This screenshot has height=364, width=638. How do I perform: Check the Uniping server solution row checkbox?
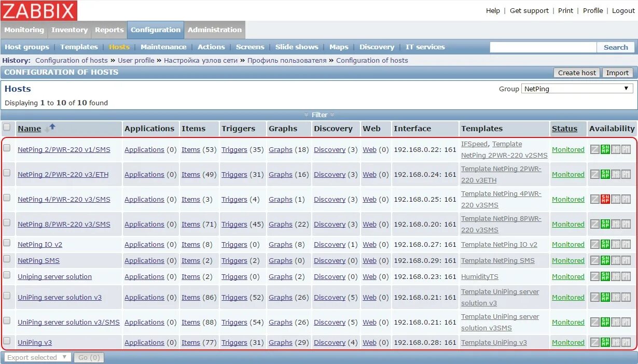7,275
